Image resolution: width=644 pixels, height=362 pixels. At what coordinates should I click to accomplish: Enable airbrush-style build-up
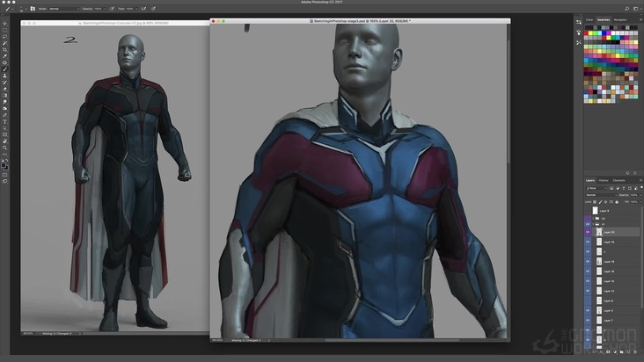(143, 8)
